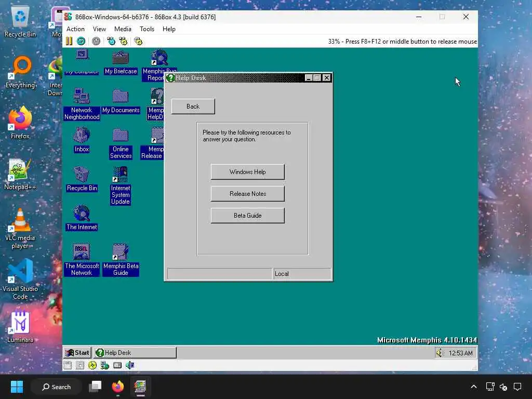532x399 pixels.
Task: Open Firefox from the Windows taskbar
Action: 118,387
